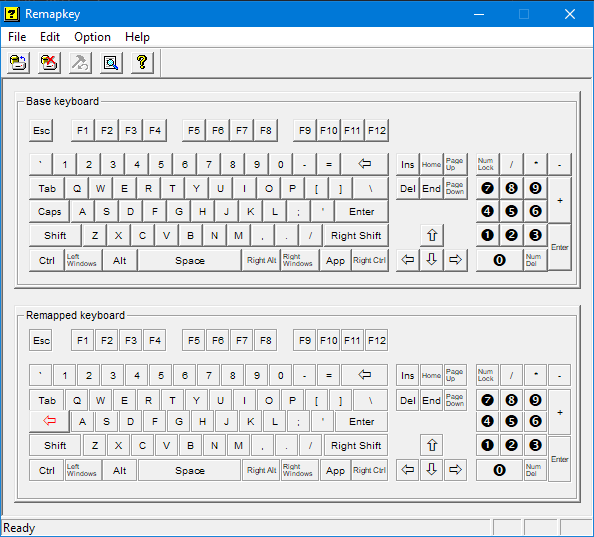Click the Up arrow key on Remapped keyboard
594x537 pixels.
tap(432, 445)
